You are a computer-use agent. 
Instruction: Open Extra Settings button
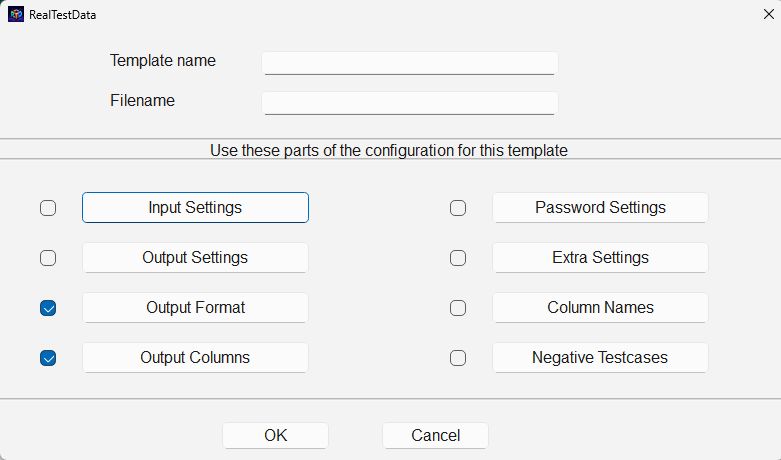(x=600, y=258)
